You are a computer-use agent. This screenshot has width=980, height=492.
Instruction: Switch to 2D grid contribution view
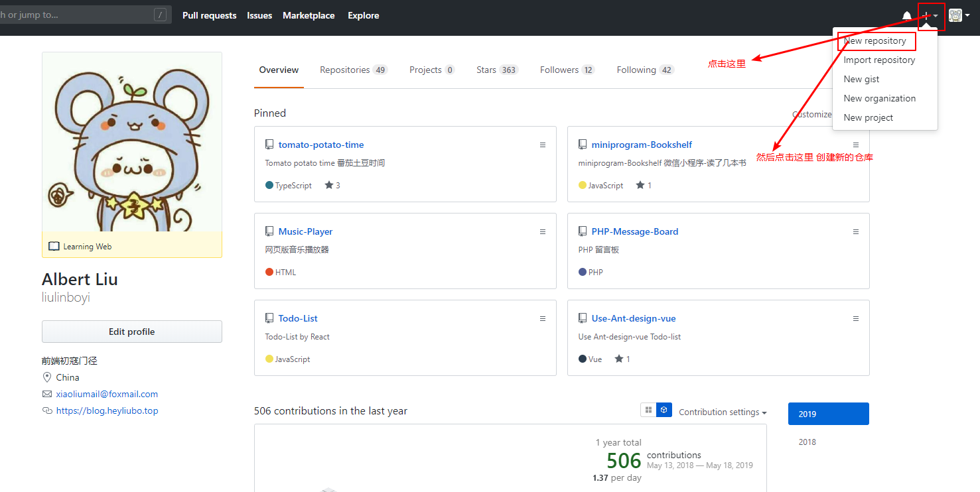(648, 410)
